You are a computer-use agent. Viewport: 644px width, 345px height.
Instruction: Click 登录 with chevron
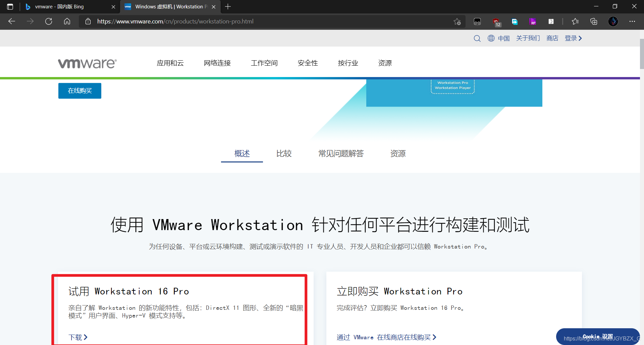pyautogui.click(x=573, y=38)
